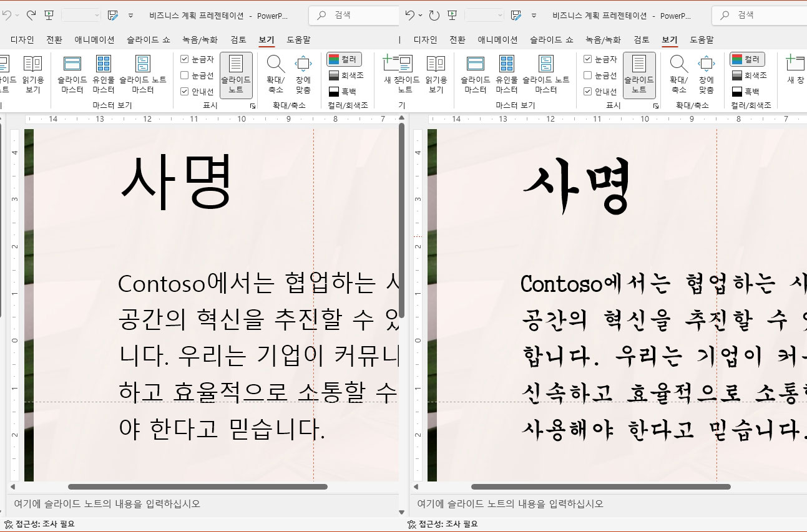The width and height of the screenshot is (807, 532).
Task: Uncheck 안내선 guides checkbox in right window
Action: 588,92
